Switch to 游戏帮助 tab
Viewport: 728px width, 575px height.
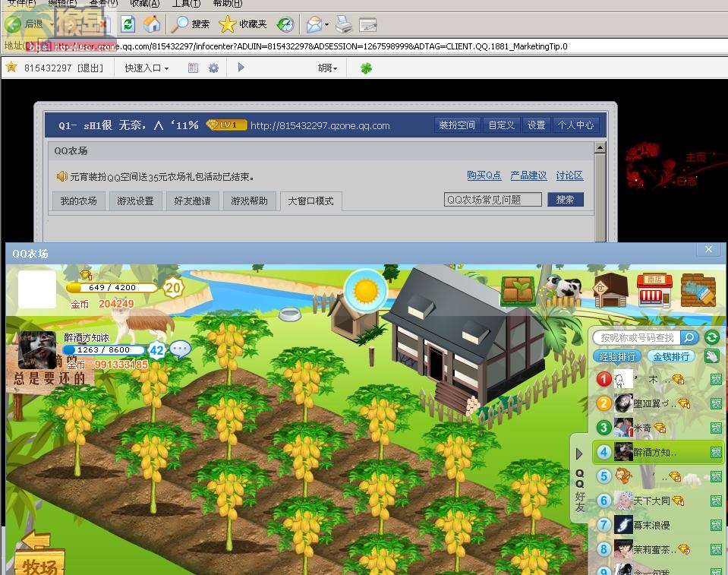pos(249,201)
